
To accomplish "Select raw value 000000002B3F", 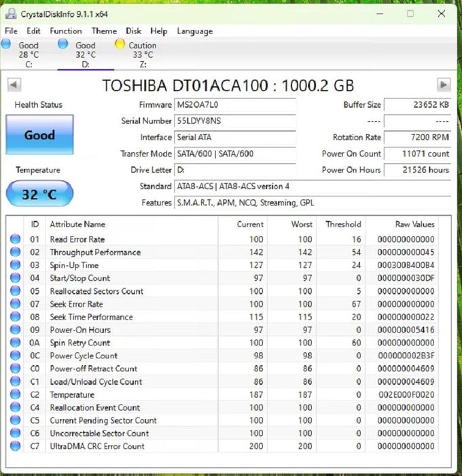I will [x=406, y=356].
